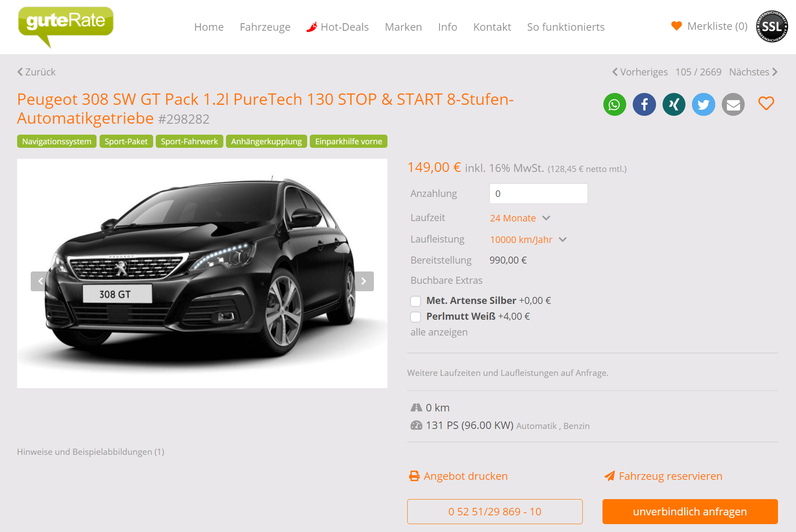Expand all extras via alle anzeigen
The height and width of the screenshot is (532, 796).
point(439,332)
